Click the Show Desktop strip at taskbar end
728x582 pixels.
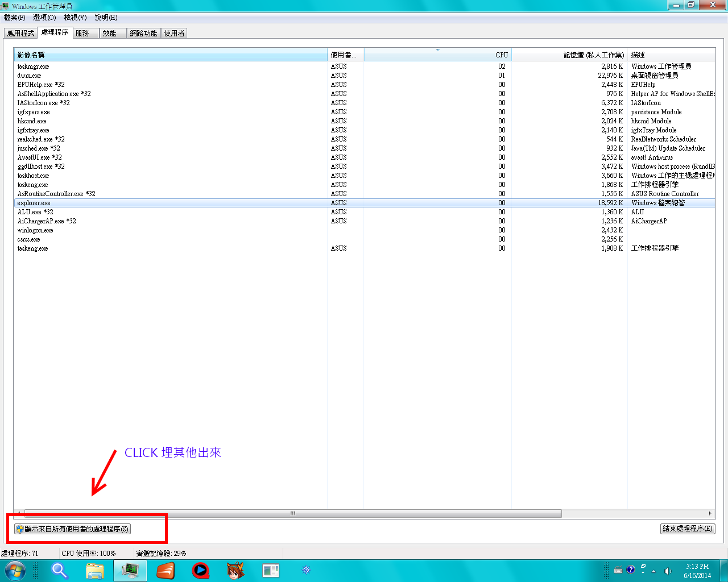723,570
